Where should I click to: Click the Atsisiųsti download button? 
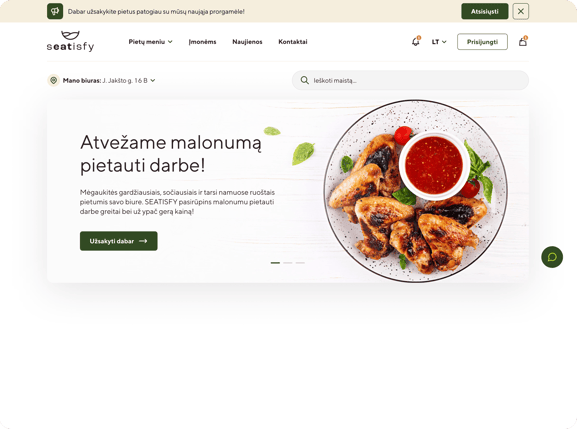485,11
